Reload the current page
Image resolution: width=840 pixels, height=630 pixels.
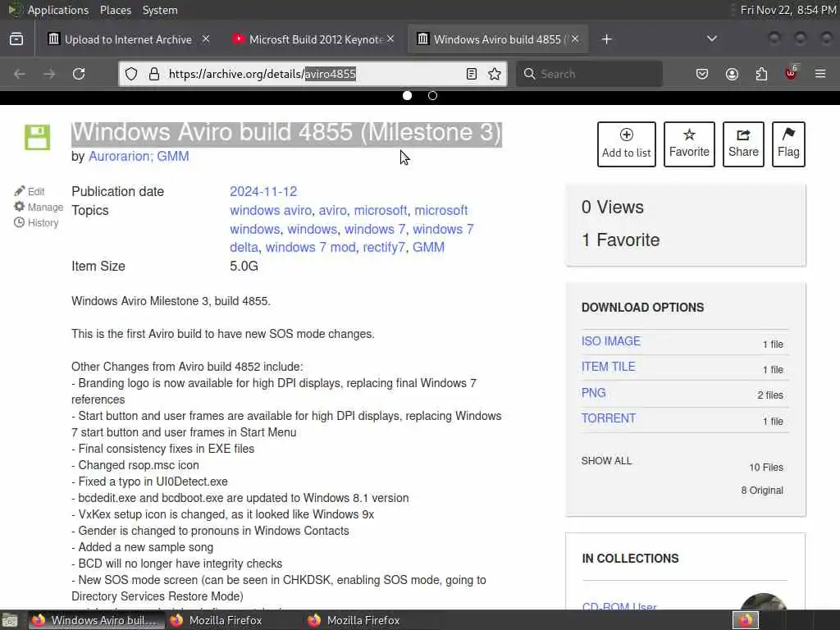pyautogui.click(x=79, y=74)
